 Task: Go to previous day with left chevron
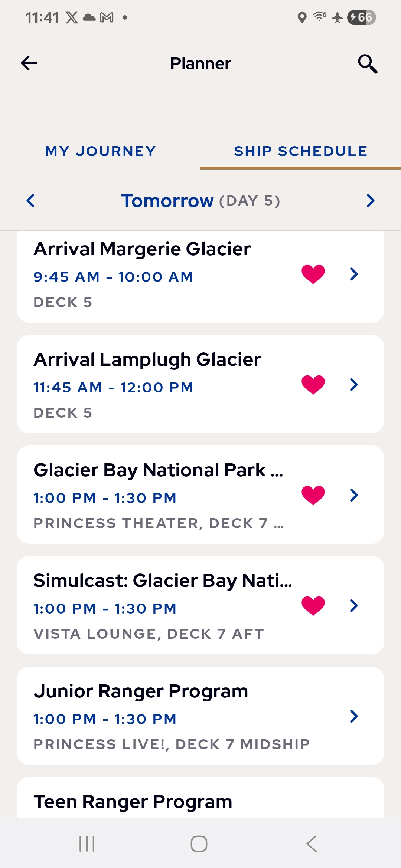tap(31, 201)
